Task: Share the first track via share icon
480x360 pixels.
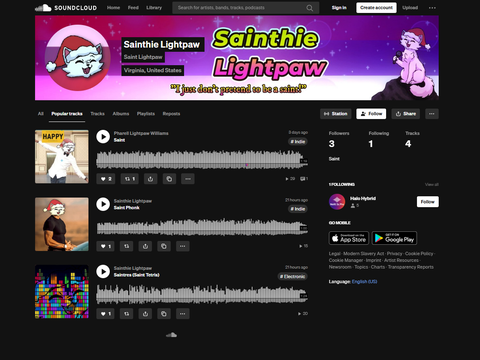Action: [x=150, y=179]
